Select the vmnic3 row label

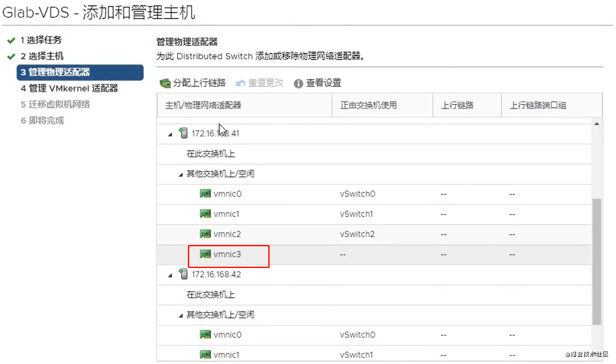[x=227, y=254]
